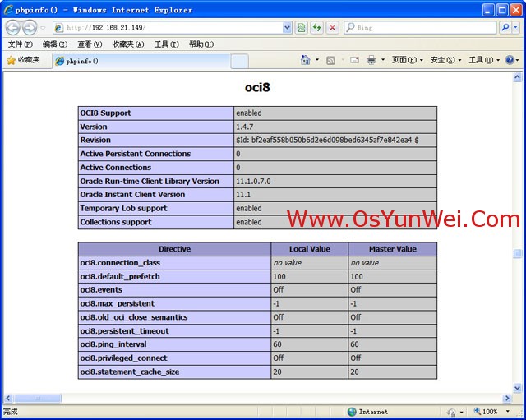Click the Collections support label

point(116,222)
